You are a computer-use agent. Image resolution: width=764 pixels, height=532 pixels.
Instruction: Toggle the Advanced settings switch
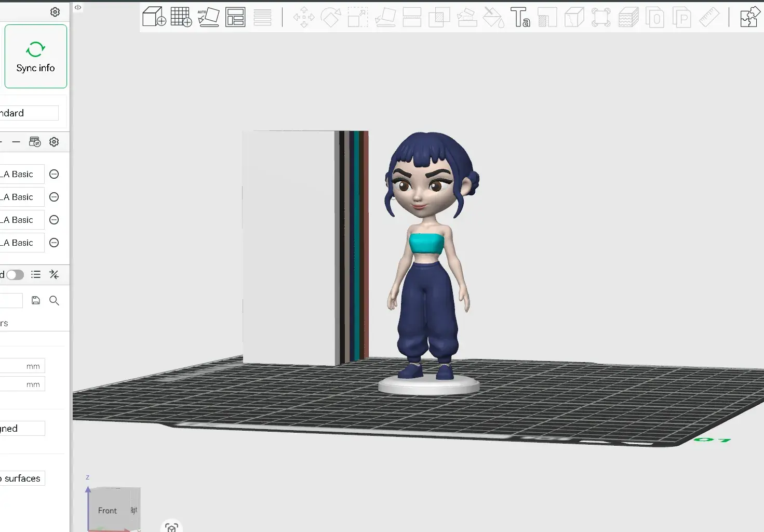click(x=15, y=275)
